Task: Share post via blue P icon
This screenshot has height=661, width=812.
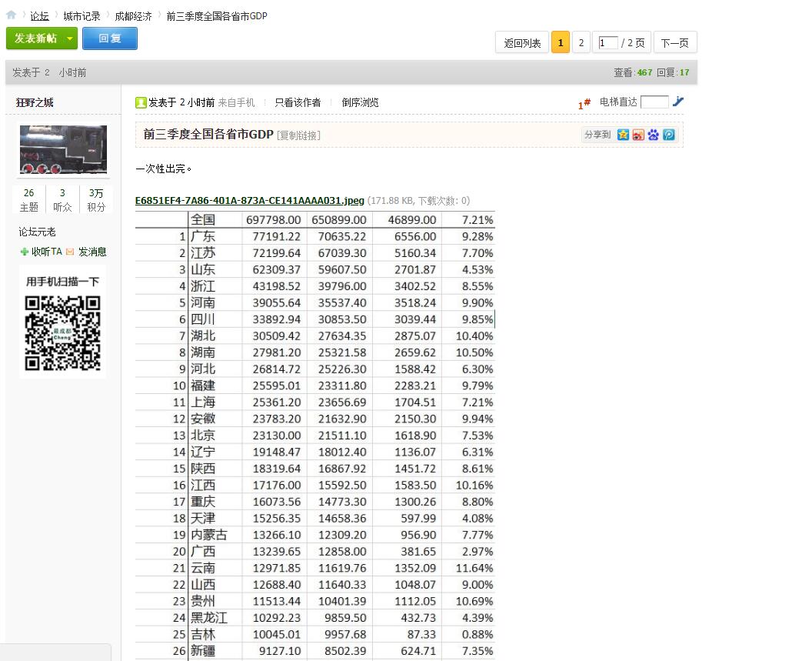Action: point(669,135)
